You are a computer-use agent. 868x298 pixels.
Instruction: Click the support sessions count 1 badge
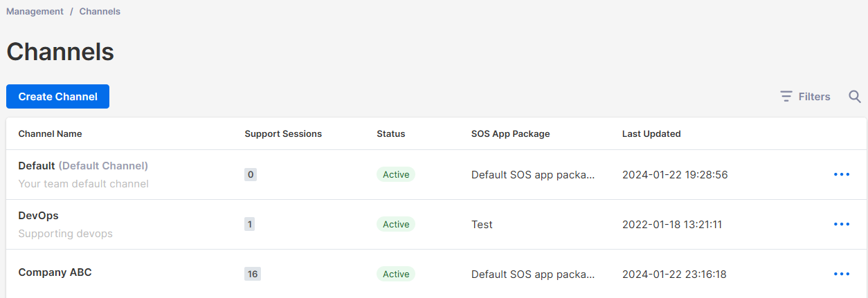(x=249, y=225)
